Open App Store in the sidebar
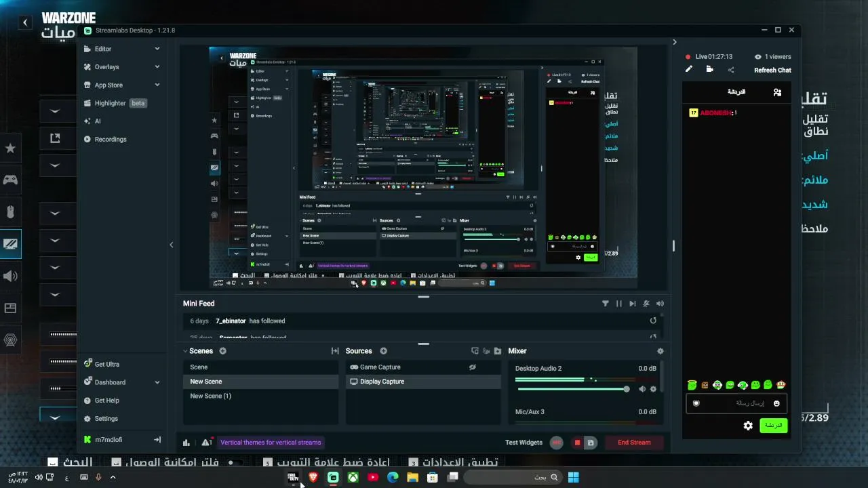868x488 pixels. click(x=108, y=85)
